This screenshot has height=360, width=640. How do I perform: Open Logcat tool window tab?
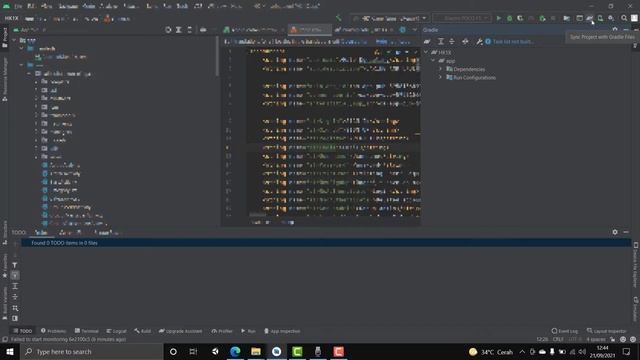point(116,331)
